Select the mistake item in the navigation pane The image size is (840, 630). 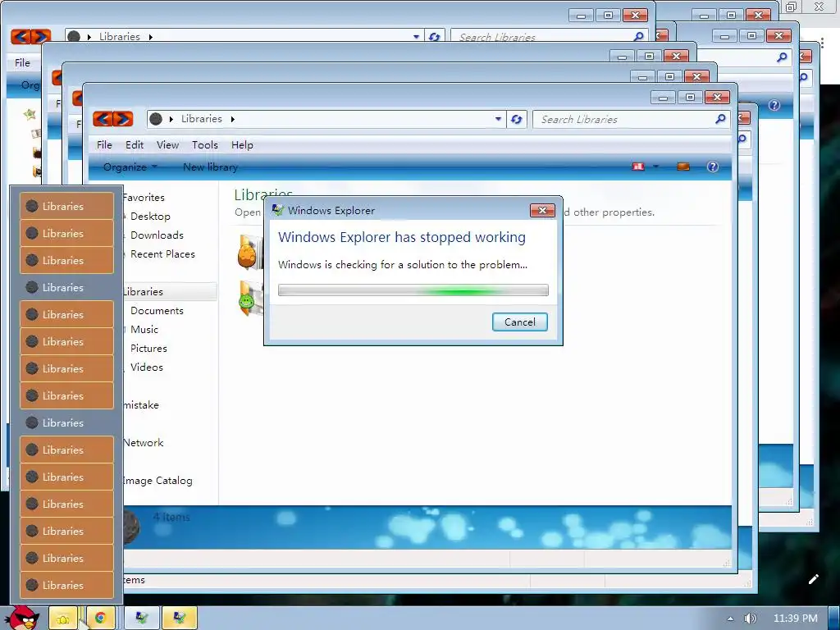coord(141,405)
